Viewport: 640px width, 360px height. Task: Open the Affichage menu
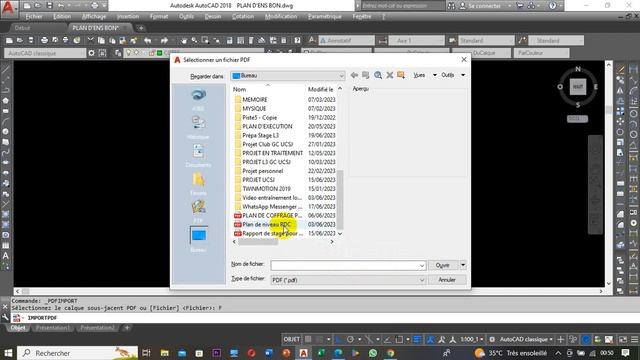click(94, 17)
